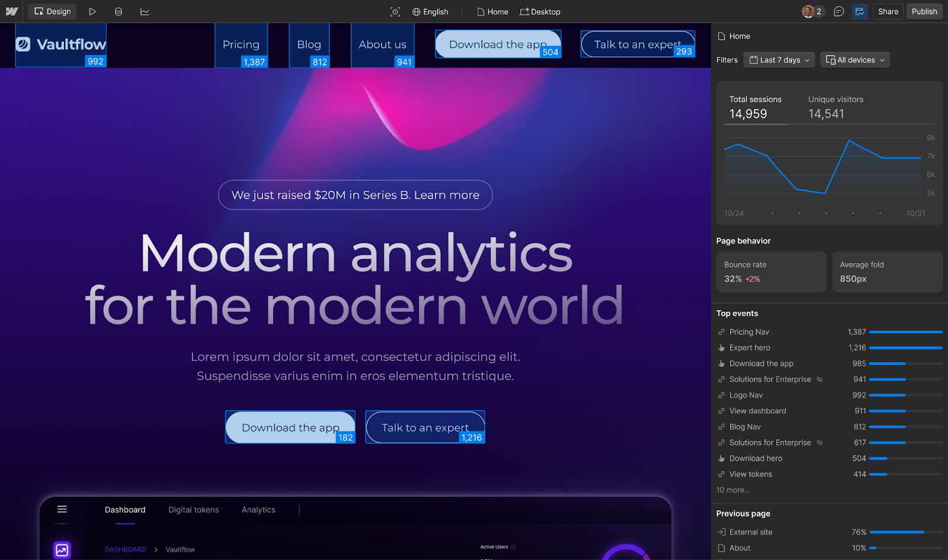Click the Pricing Nav event bar
The width and height of the screenshot is (948, 560).
point(905,332)
